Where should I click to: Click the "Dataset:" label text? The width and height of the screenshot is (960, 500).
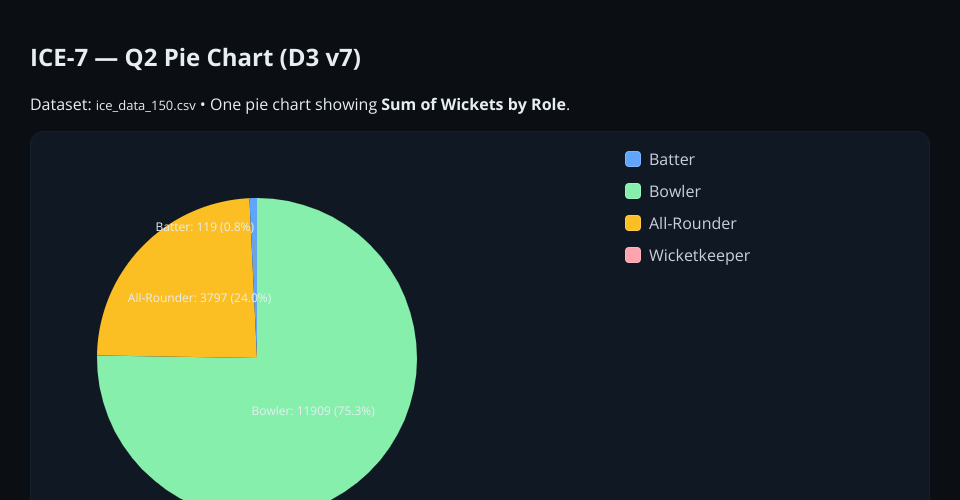point(60,104)
